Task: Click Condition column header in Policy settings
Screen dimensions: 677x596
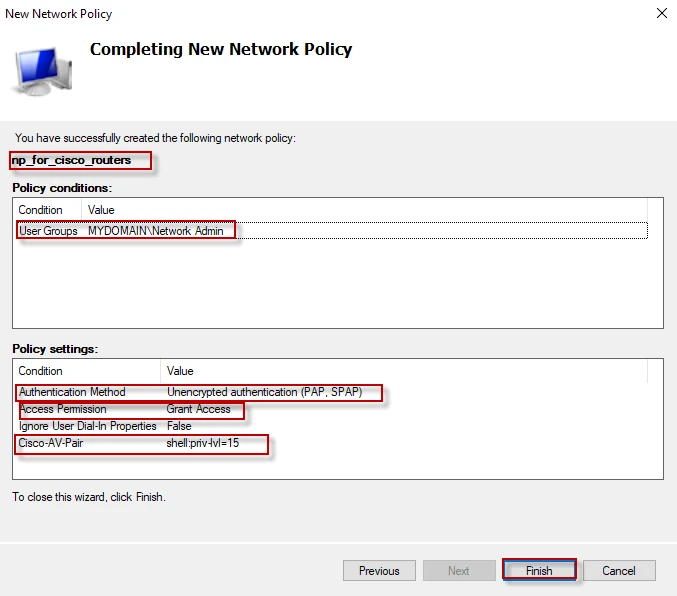Action: click(x=40, y=371)
